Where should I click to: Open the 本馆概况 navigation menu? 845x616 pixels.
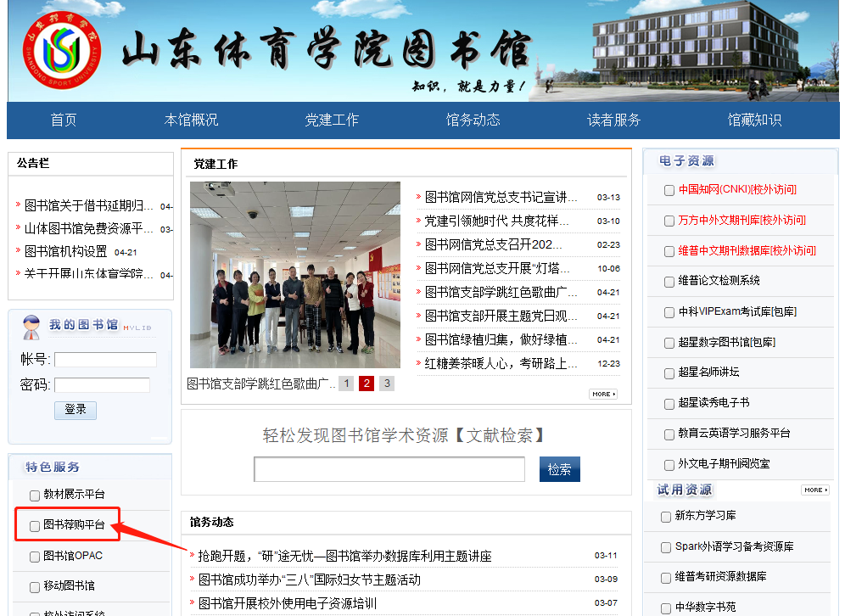click(x=191, y=120)
